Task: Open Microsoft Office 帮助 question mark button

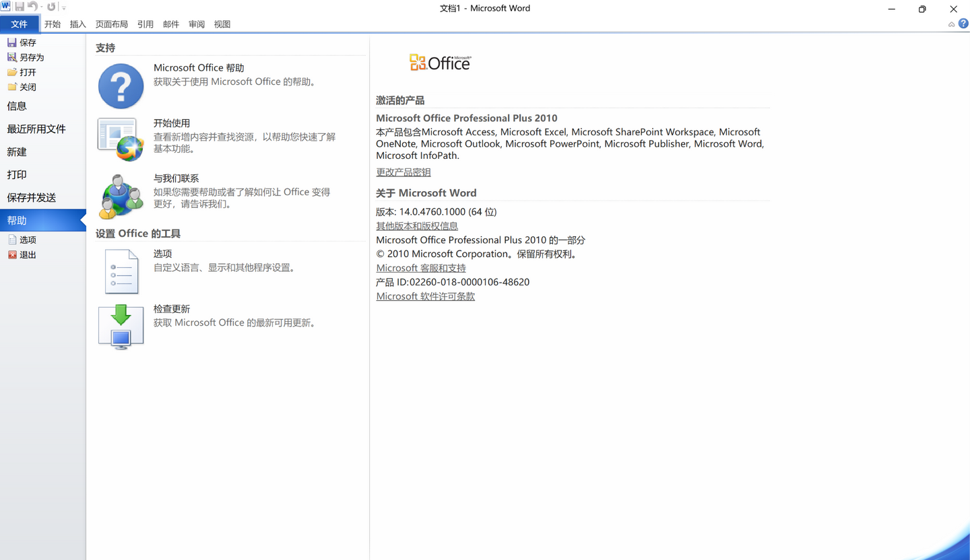Action: pos(121,85)
